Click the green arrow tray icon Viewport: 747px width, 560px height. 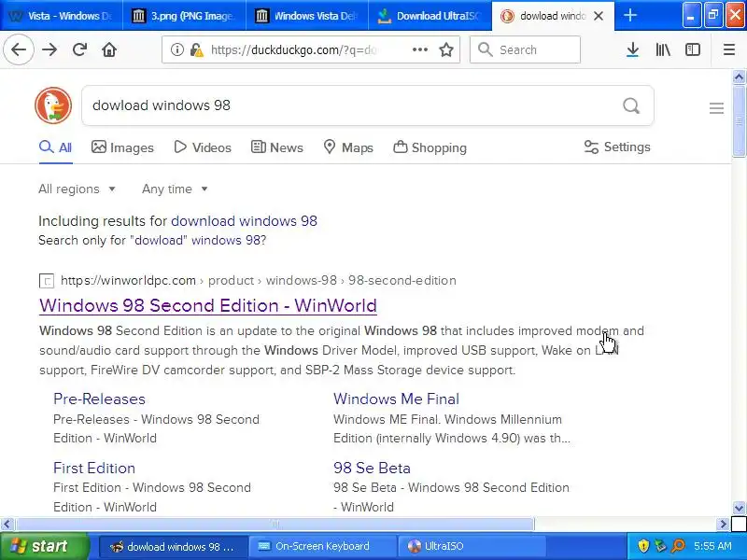coord(661,546)
